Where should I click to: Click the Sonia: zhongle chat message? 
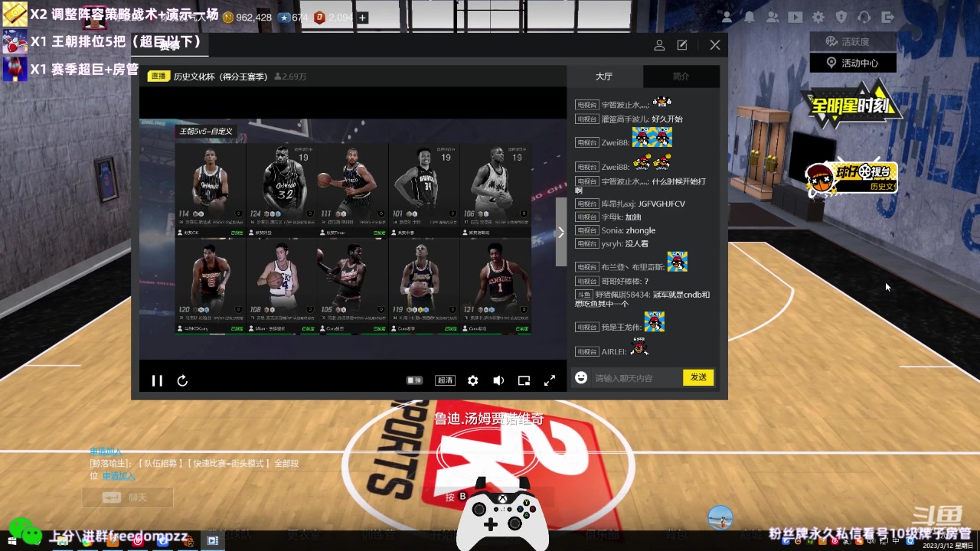(x=615, y=230)
